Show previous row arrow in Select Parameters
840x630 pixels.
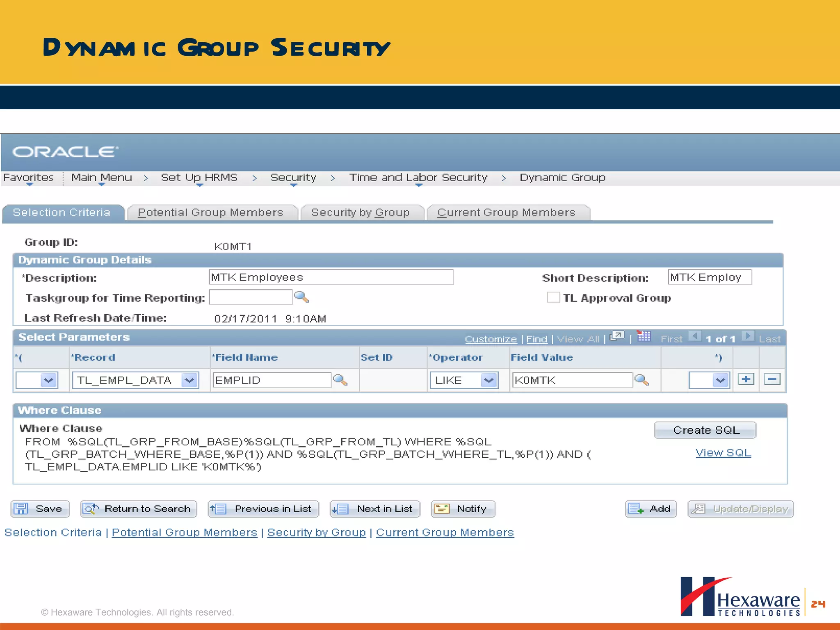pos(695,336)
